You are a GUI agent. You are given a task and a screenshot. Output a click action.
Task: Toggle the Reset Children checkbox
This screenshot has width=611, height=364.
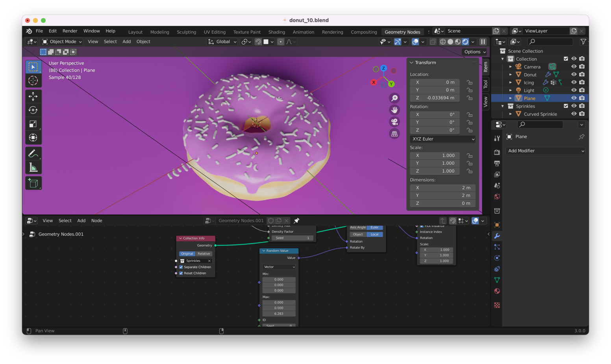pyautogui.click(x=181, y=273)
